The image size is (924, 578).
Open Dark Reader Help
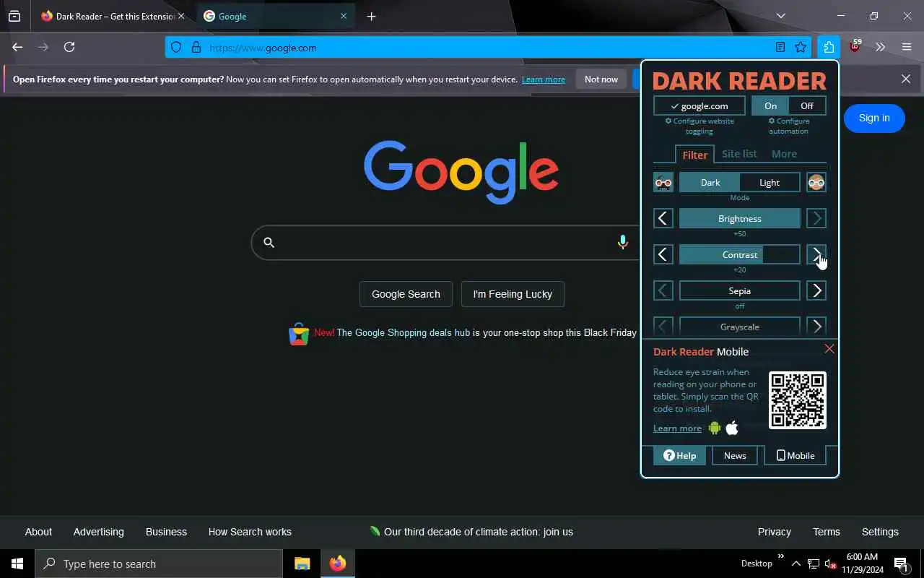pyautogui.click(x=679, y=455)
